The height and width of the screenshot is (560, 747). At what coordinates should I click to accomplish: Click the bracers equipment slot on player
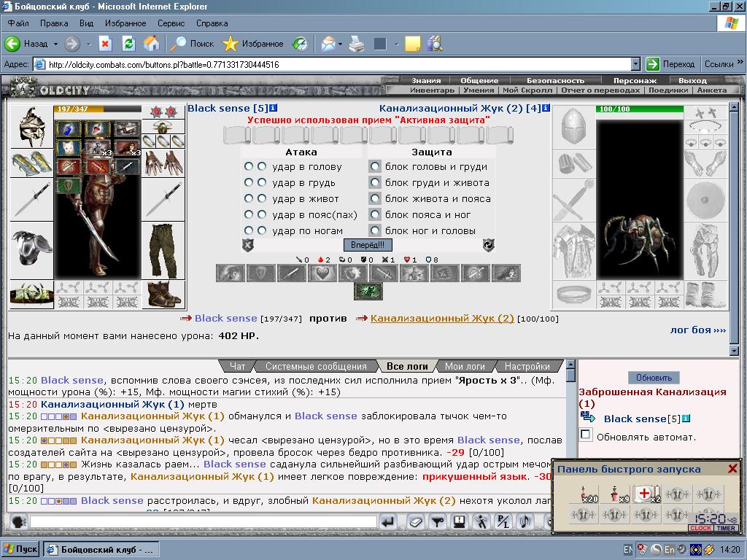[x=32, y=163]
